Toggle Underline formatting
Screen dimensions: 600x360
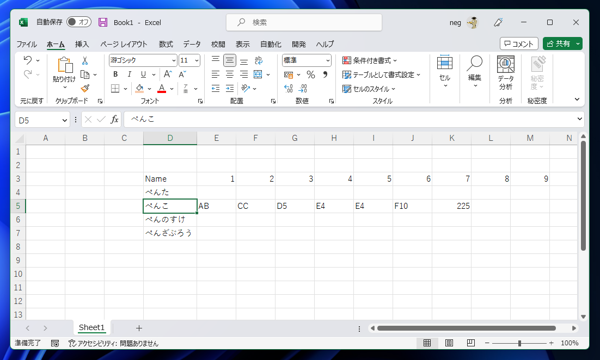click(x=143, y=74)
